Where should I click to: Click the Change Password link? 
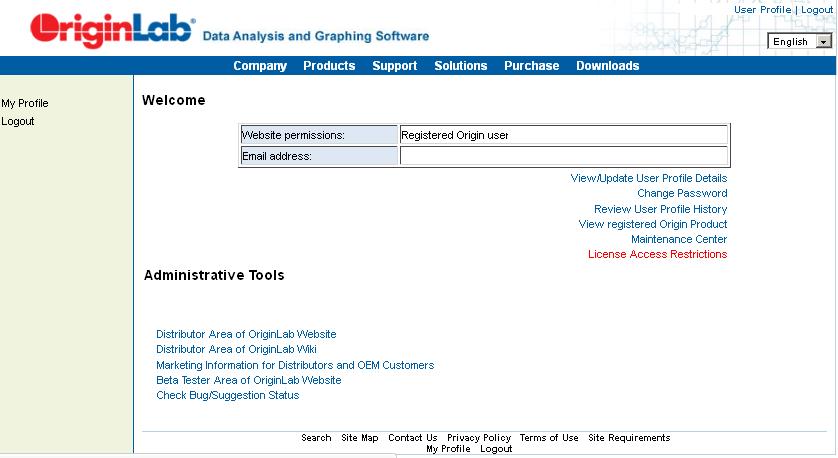(682, 193)
